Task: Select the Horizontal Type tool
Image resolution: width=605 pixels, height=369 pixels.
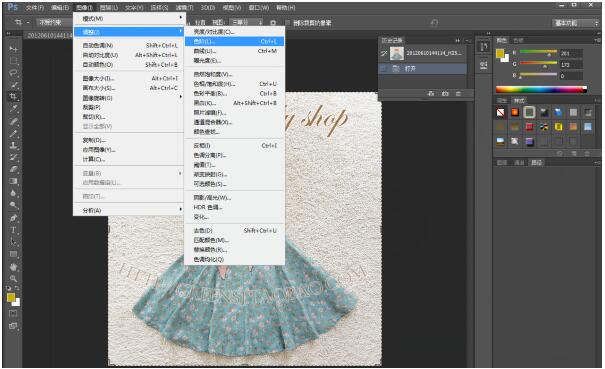Action: [x=14, y=230]
